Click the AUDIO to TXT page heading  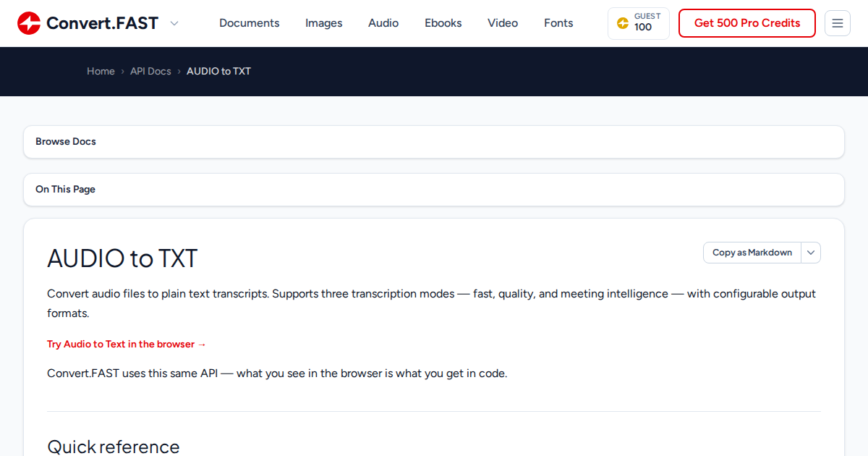(122, 258)
